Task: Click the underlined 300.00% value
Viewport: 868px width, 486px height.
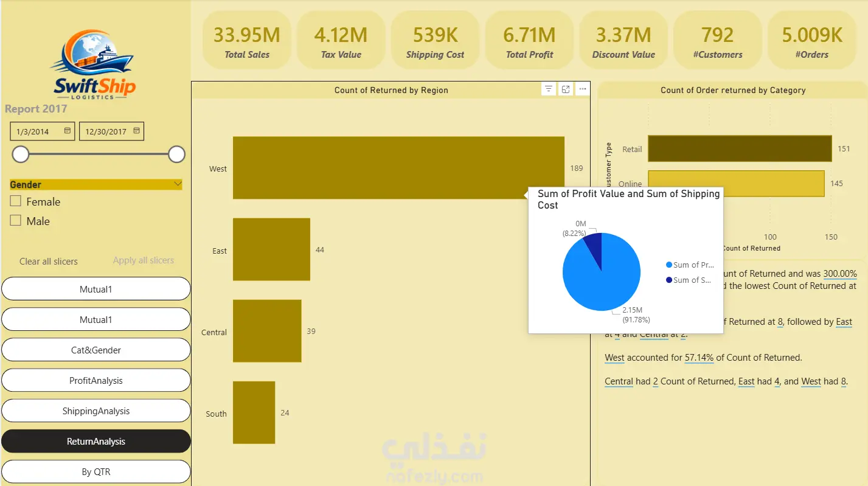Action: 840,274
